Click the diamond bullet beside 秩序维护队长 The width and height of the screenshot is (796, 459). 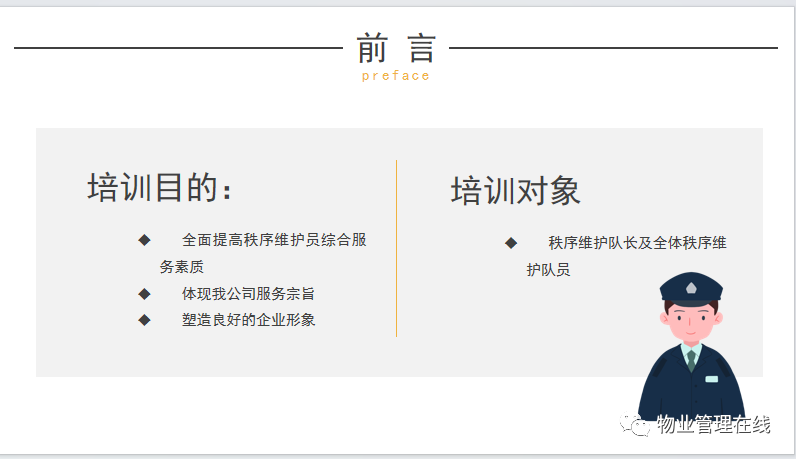tap(511, 243)
